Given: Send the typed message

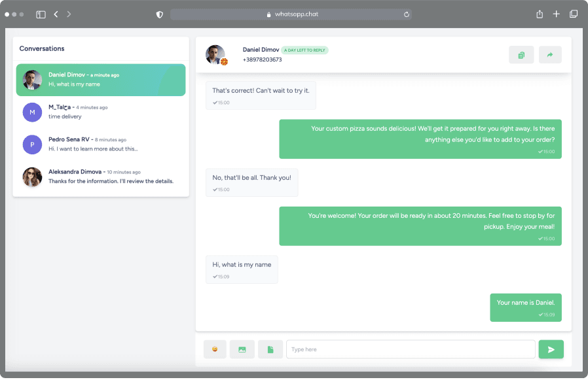Looking at the screenshot, I should click(551, 349).
